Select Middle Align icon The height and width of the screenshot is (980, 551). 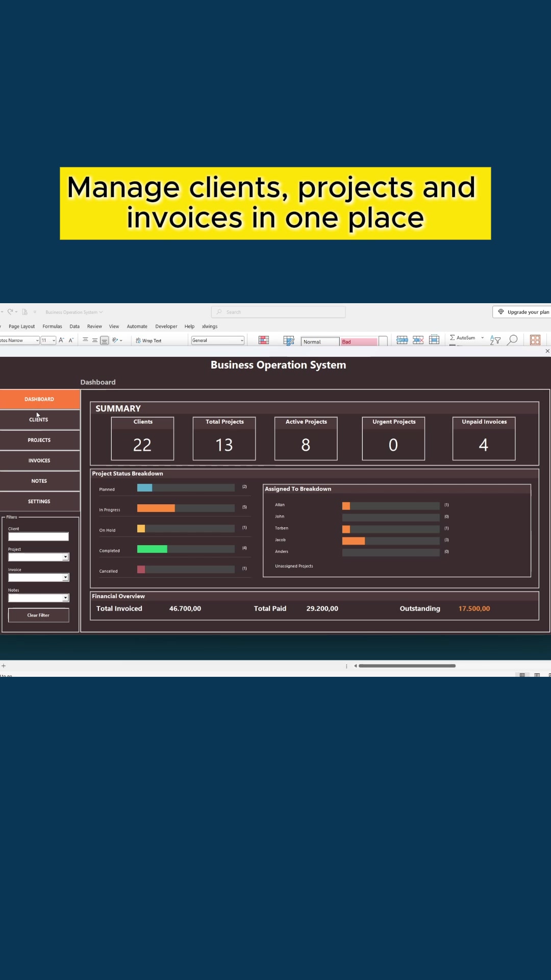pos(95,340)
